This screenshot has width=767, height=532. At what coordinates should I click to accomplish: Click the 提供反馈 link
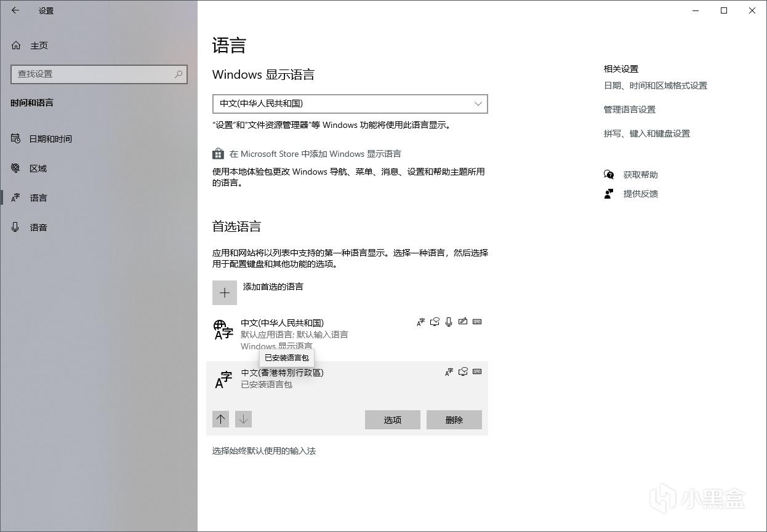[641, 194]
